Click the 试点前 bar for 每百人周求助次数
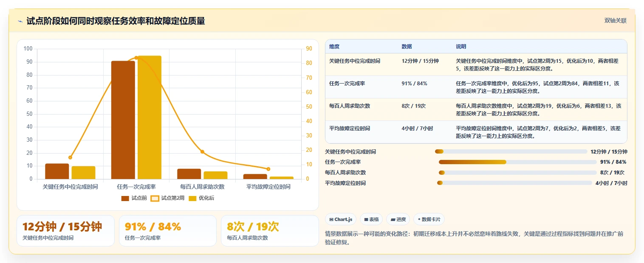Screen dimensions: 644x263 (189, 174)
